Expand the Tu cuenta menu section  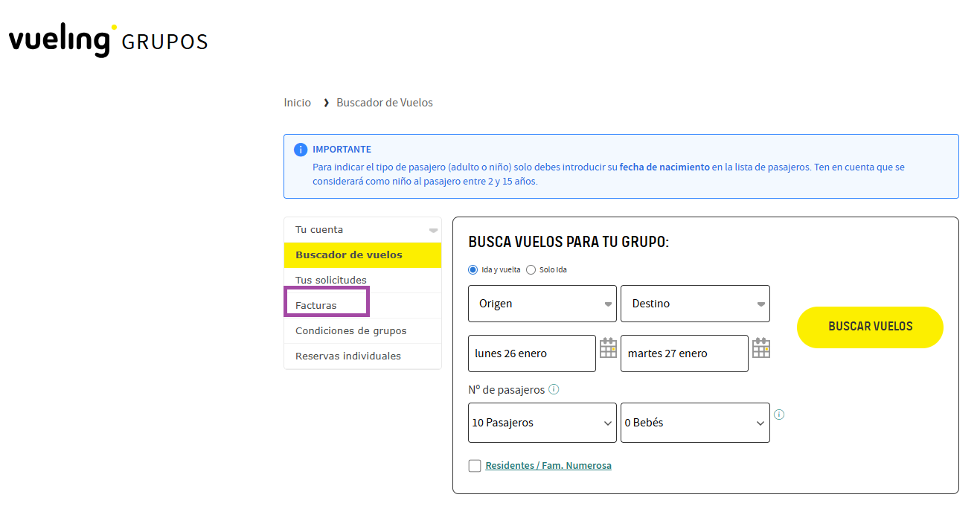coord(362,230)
